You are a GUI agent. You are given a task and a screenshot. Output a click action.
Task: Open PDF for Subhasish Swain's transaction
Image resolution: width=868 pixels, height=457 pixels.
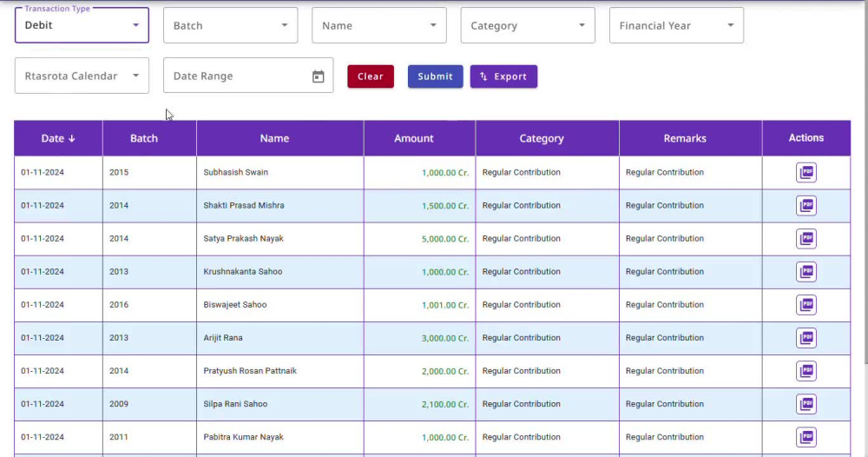click(x=806, y=172)
